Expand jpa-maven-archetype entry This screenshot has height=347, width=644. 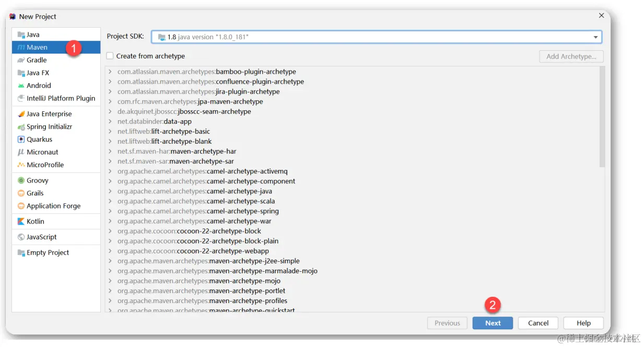[110, 101]
